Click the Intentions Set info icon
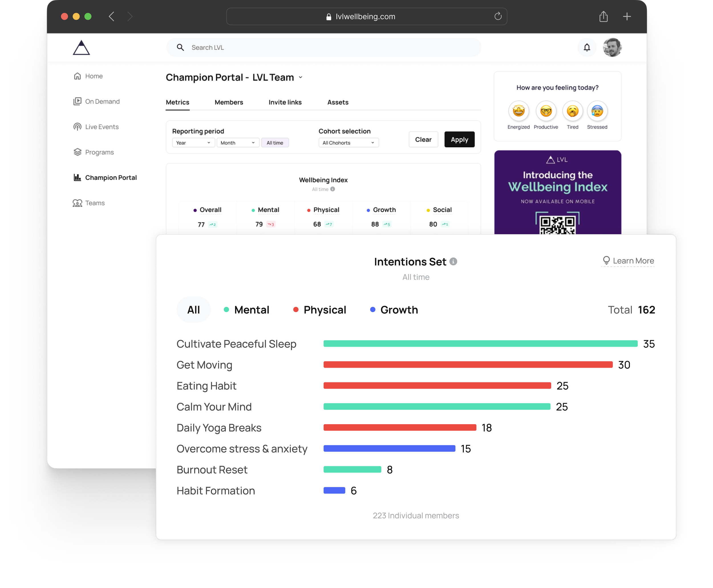 point(453,261)
